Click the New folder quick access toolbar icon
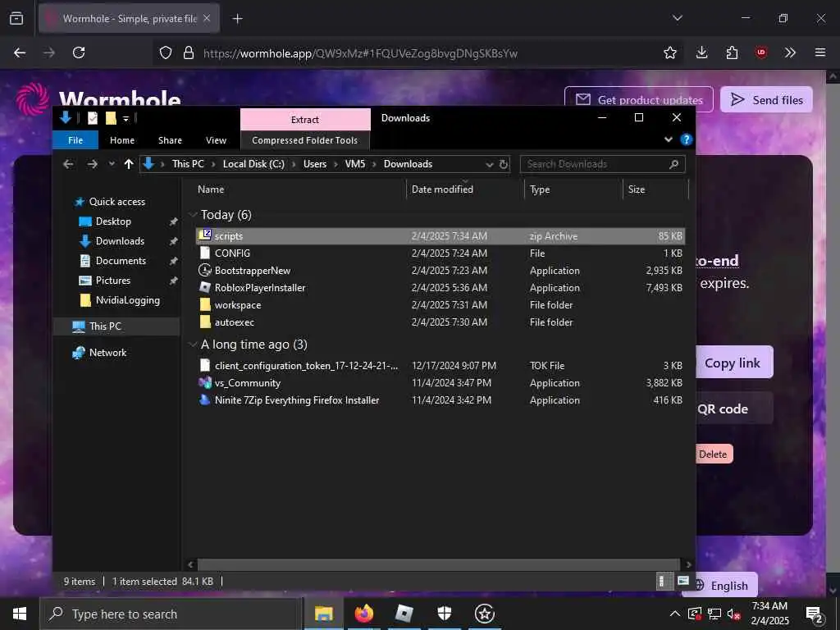The image size is (840, 630). (111, 118)
